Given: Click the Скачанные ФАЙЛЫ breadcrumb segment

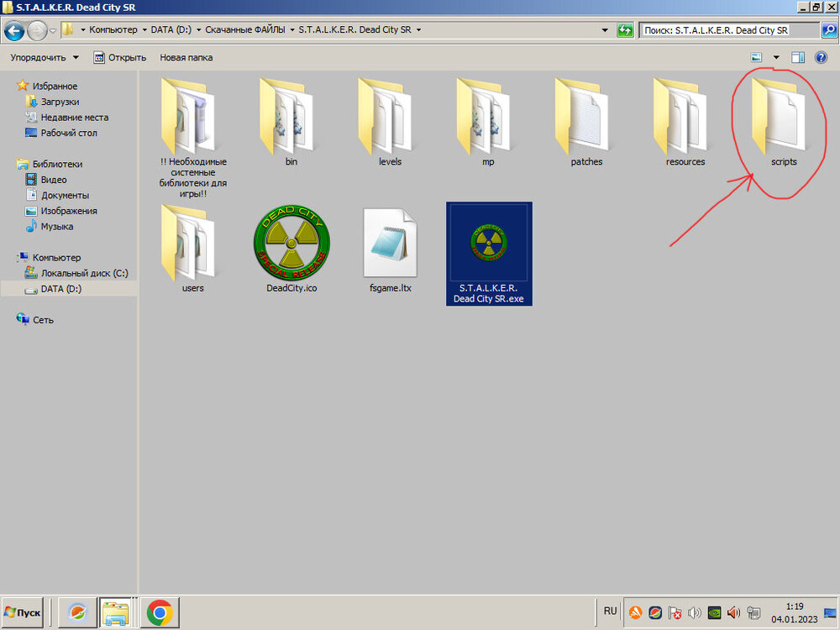Looking at the screenshot, I should click(245, 30).
